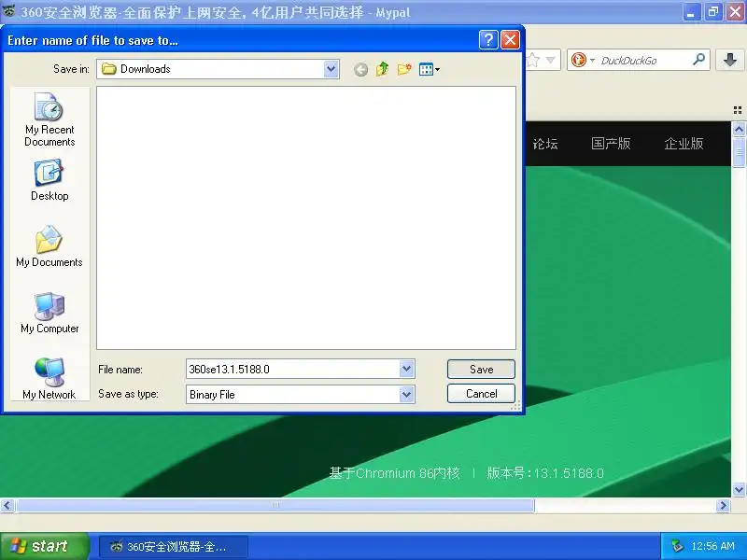The height and width of the screenshot is (560, 747).
Task: Click the DuckDuckGo search engine icon
Action: point(578,60)
